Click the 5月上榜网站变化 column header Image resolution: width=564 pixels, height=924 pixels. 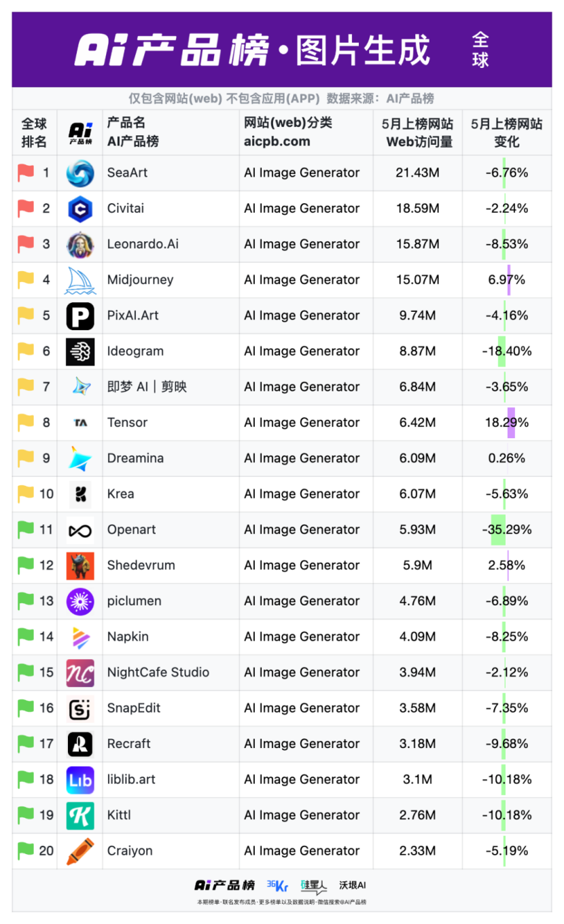point(506,132)
